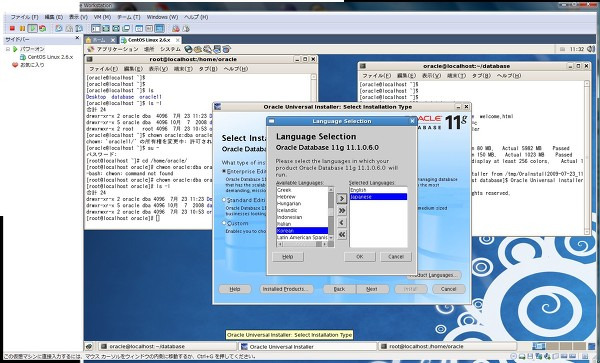The image size is (600, 363).
Task: Click the remove all languages (<<) arrow button
Action: (x=342, y=234)
